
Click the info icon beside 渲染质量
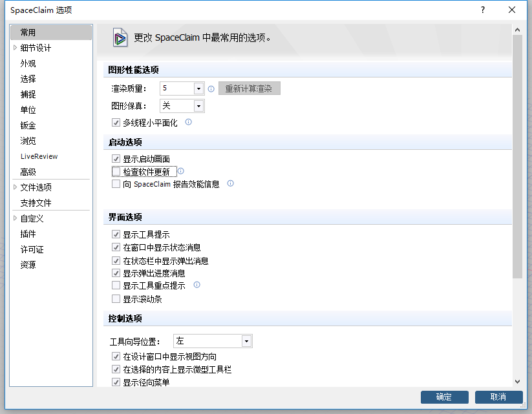[x=211, y=89]
